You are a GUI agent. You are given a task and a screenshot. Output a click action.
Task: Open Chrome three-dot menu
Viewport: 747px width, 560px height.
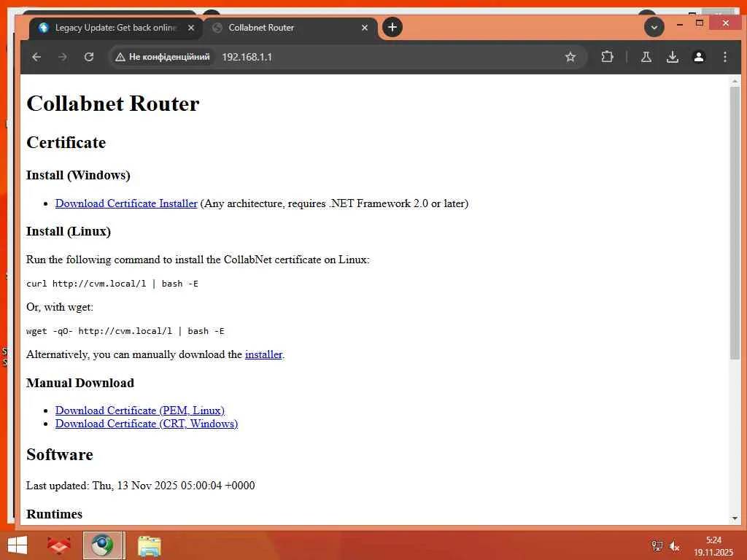(x=724, y=57)
